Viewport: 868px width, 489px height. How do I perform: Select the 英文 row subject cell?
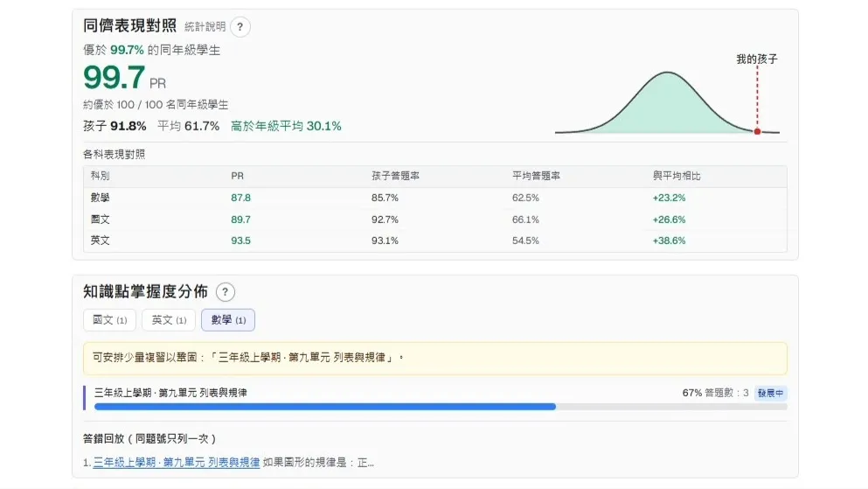coord(101,241)
